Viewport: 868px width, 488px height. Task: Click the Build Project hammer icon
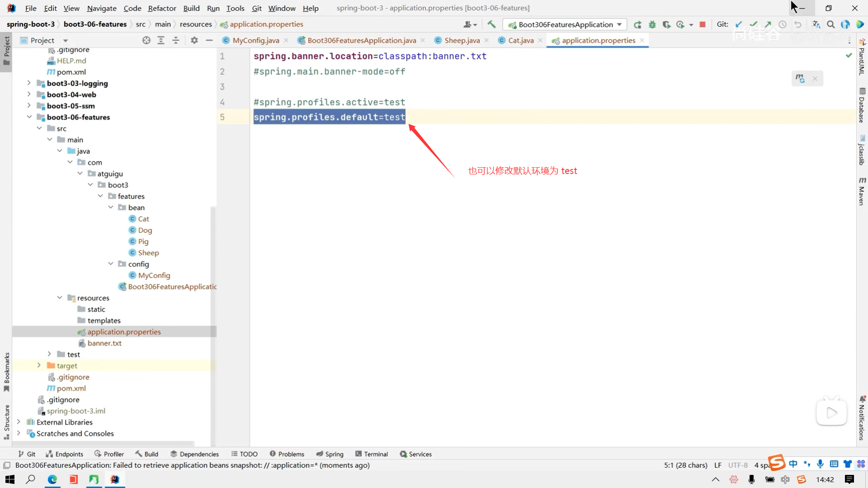(x=491, y=24)
